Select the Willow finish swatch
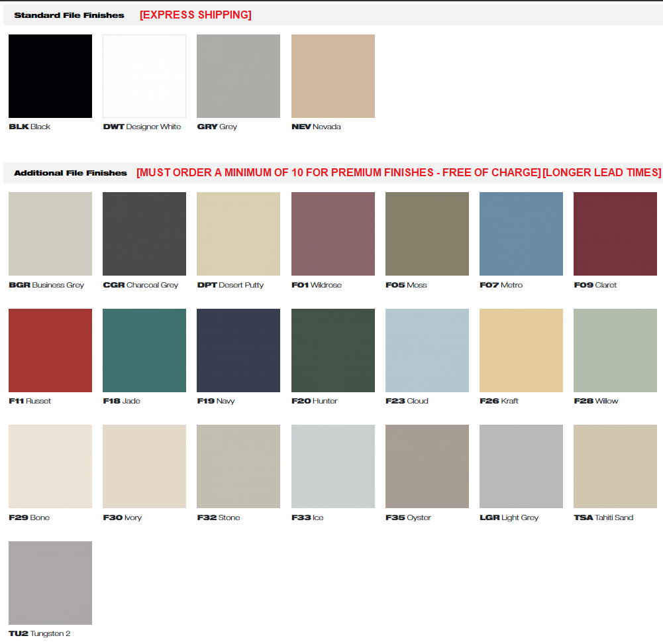This screenshot has width=663, height=644. click(x=615, y=350)
